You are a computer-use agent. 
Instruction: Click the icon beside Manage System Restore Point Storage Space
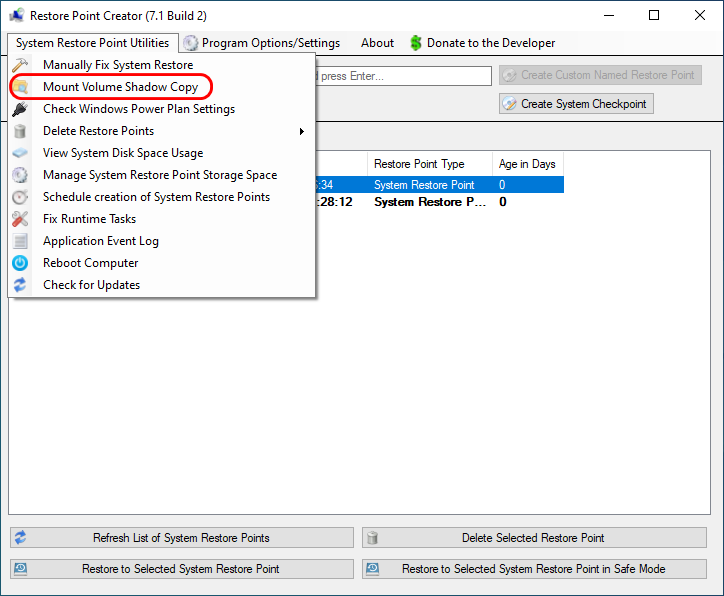click(20, 175)
